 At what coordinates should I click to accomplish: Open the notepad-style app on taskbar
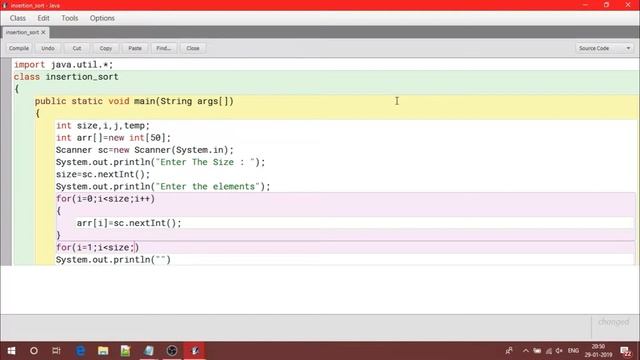click(x=149, y=351)
